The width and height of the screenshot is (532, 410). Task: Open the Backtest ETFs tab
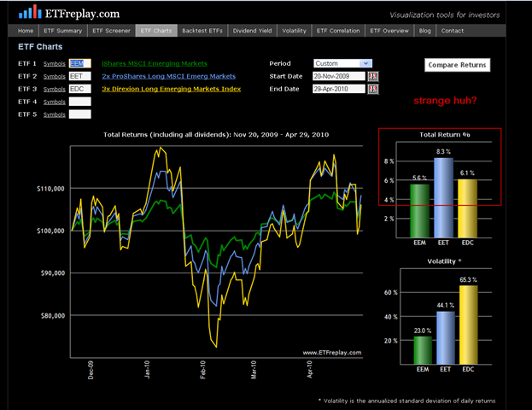click(202, 31)
